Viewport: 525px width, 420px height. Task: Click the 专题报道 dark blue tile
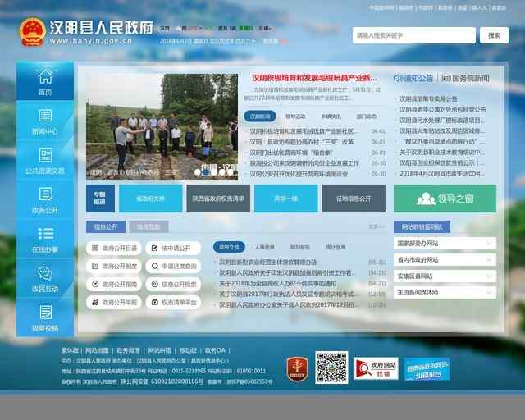[100, 199]
